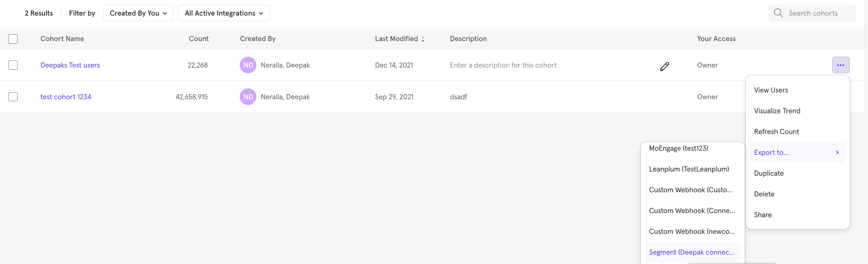Expand the All Active Integrations dropdown
This screenshot has height=264, width=868.
[x=224, y=13]
